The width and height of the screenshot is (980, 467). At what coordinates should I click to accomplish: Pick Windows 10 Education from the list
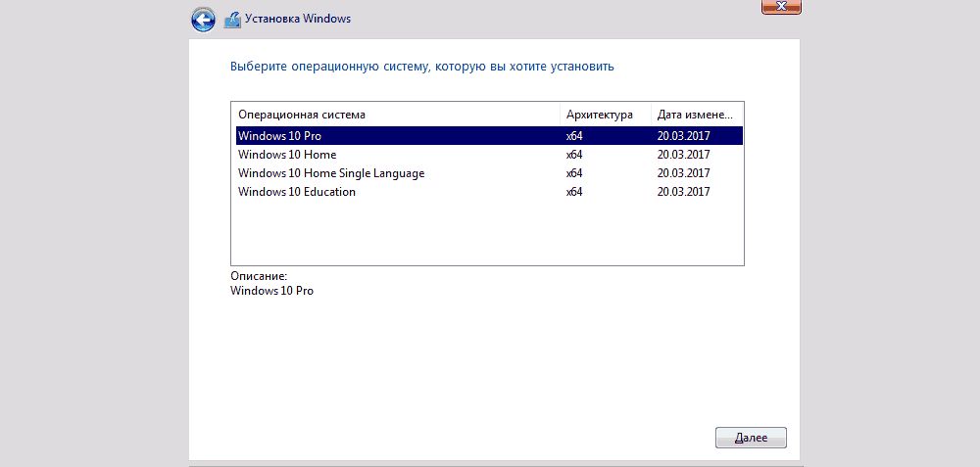[x=297, y=192]
